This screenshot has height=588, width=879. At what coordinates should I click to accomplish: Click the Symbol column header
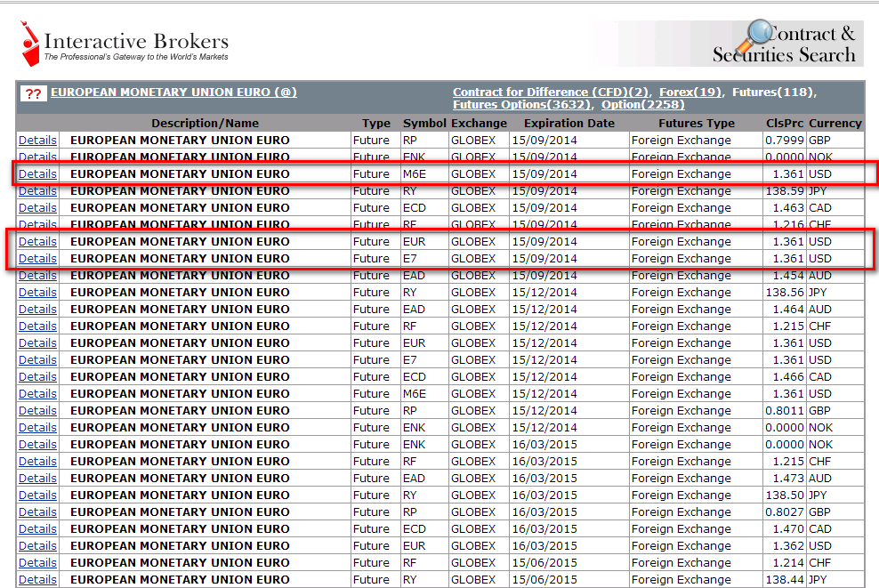424,124
